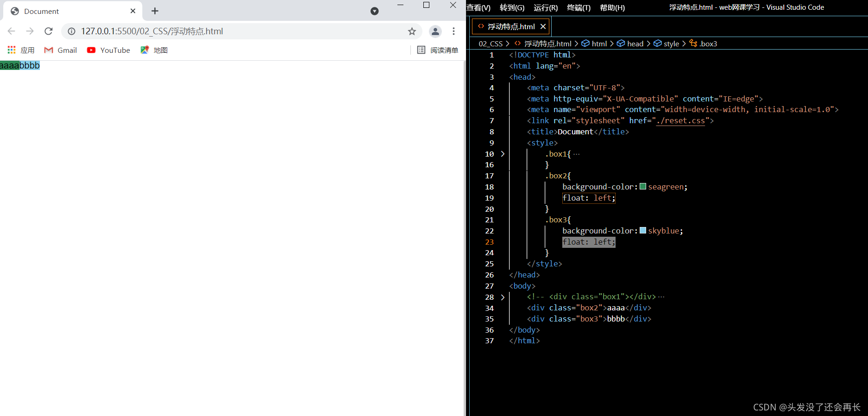This screenshot has height=416, width=868.
Task: Click 'float: left;' on line 19
Action: point(589,198)
